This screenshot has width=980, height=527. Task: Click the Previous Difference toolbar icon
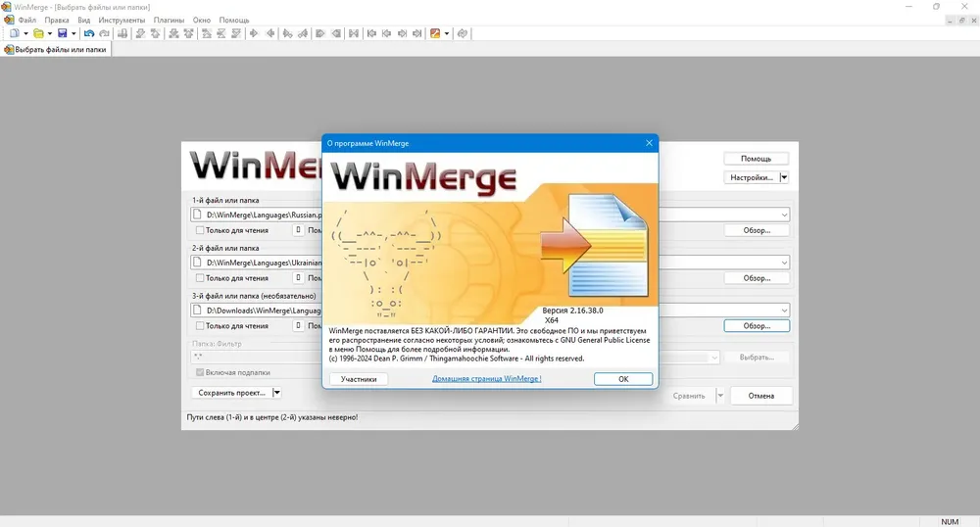pos(155,33)
